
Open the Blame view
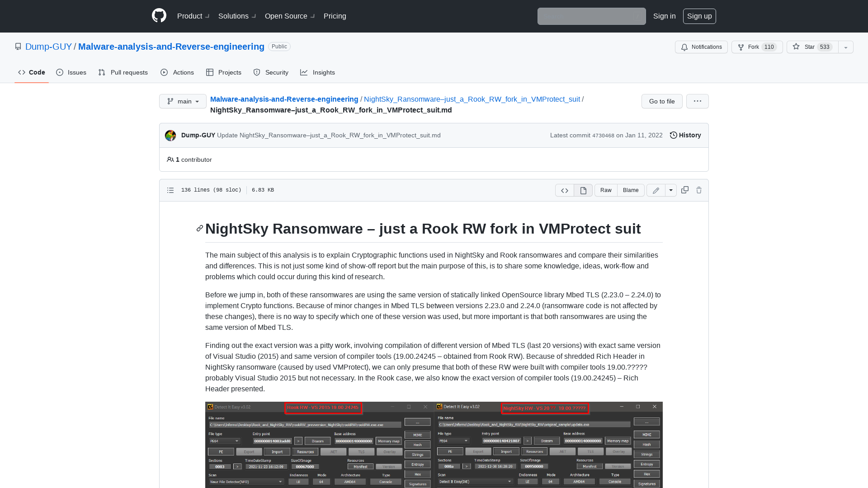point(631,190)
